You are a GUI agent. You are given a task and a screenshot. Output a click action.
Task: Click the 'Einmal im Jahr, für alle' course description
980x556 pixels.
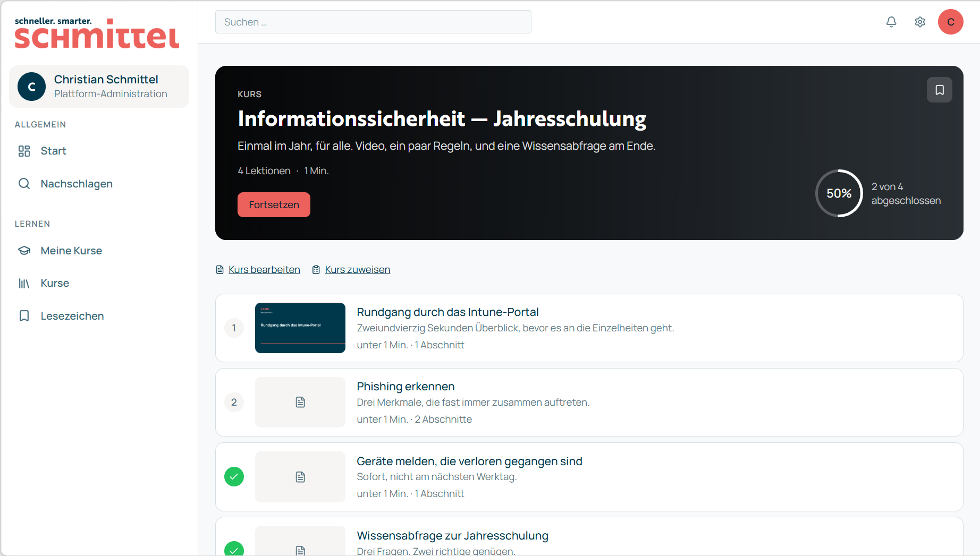[446, 146]
